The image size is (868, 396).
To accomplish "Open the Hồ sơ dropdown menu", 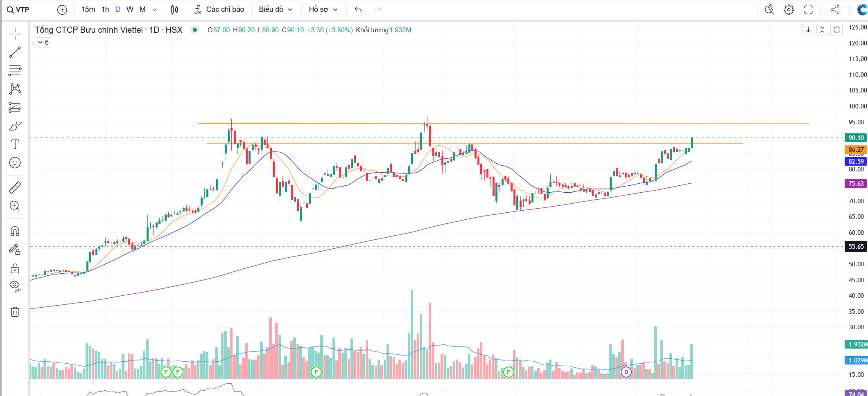I will click(323, 9).
